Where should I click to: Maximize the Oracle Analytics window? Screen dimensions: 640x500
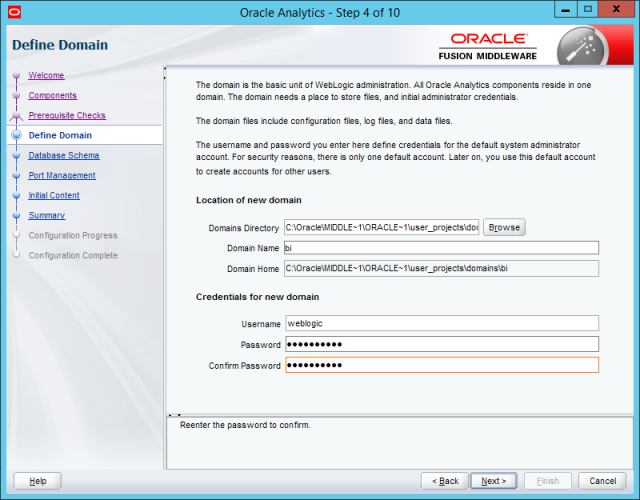pyautogui.click(x=588, y=10)
